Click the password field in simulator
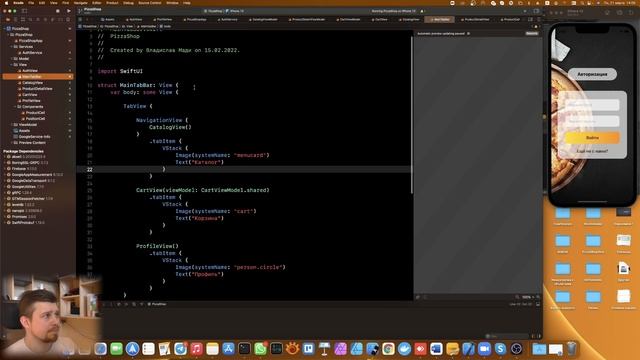This screenshot has height=360, width=640. click(592, 121)
